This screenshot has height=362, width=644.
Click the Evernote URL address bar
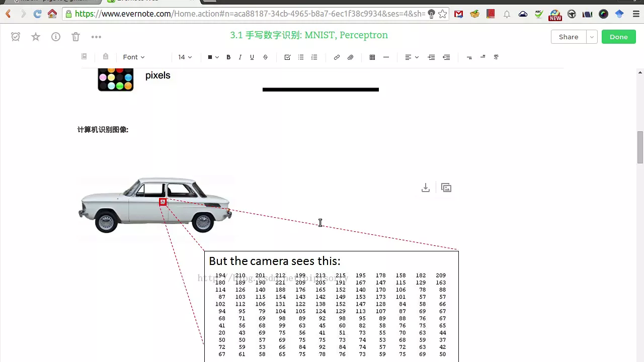[249, 14]
